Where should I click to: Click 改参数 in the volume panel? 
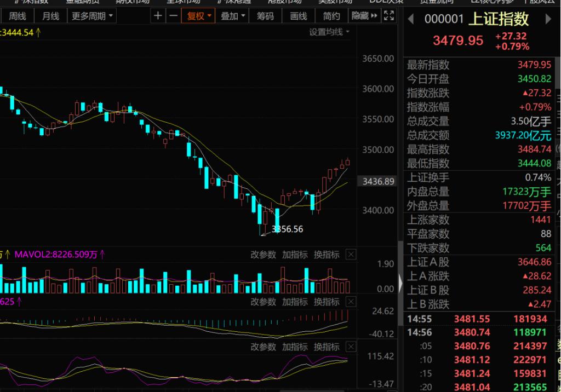pyautogui.click(x=264, y=255)
